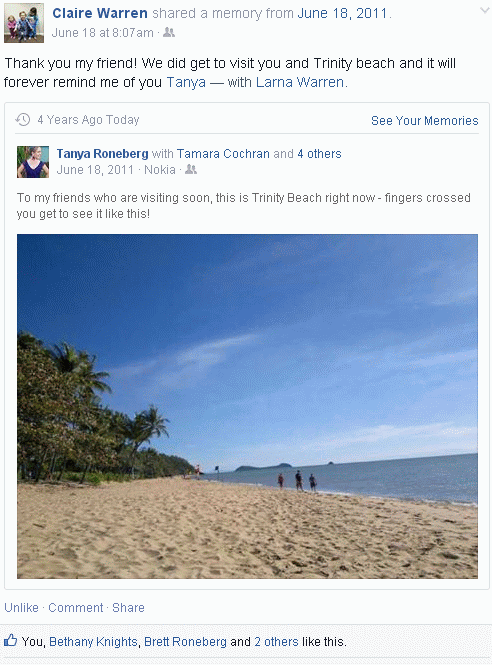The image size is (492, 665).
Task: Open Tanya Roneberg's name link
Action: pyautogui.click(x=102, y=154)
